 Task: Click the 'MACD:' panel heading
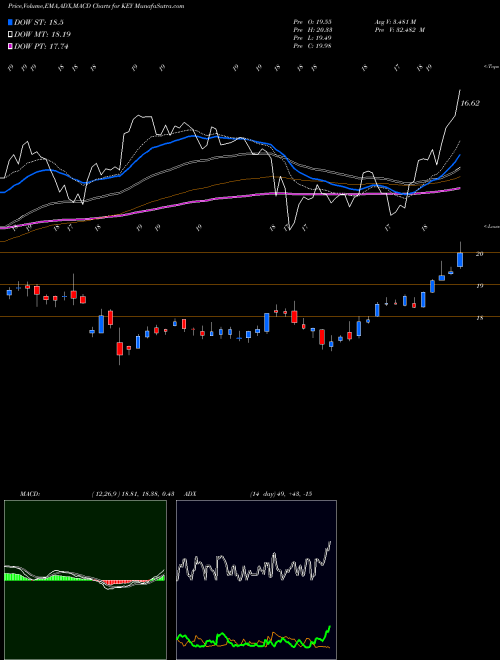pyautogui.click(x=29, y=494)
